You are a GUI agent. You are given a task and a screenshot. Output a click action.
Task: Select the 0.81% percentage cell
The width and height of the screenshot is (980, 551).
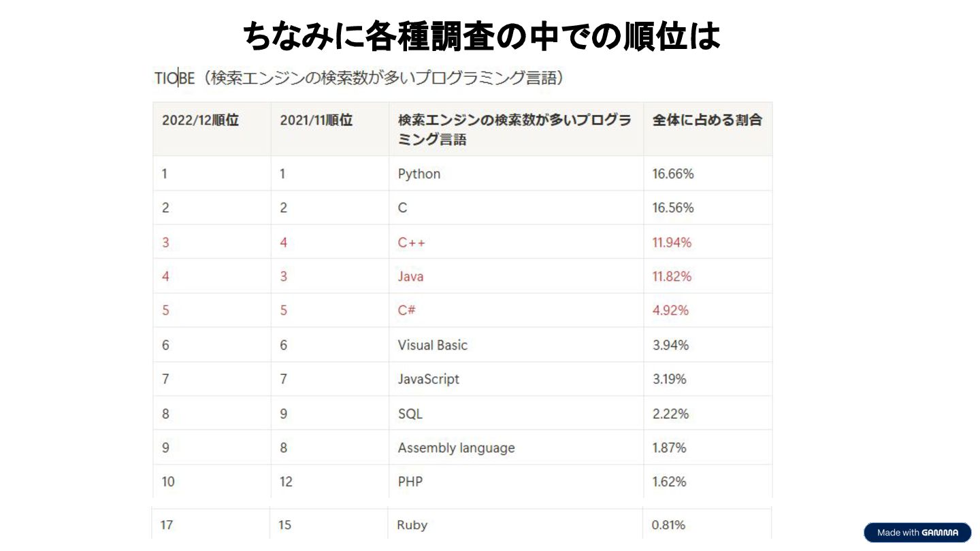point(668,525)
